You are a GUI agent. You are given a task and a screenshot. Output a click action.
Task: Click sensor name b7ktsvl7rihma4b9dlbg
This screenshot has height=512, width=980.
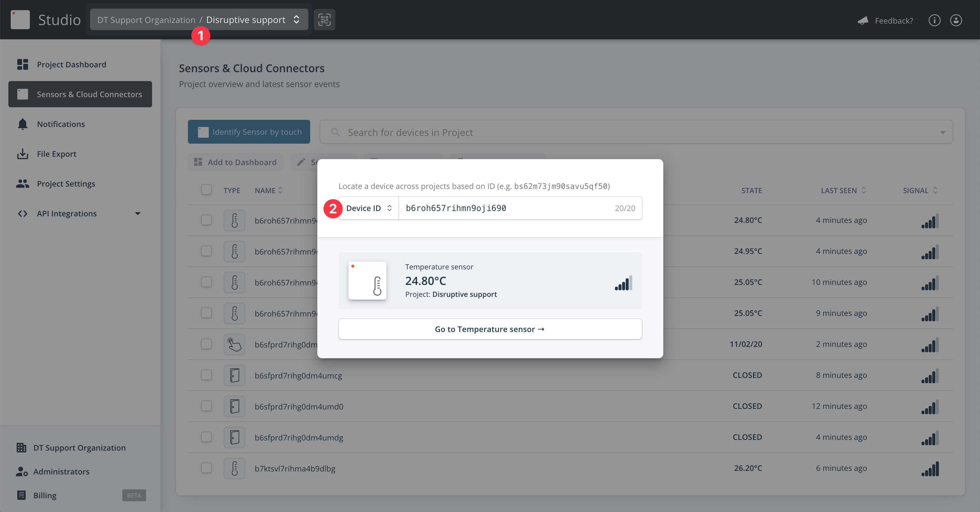pyautogui.click(x=295, y=468)
